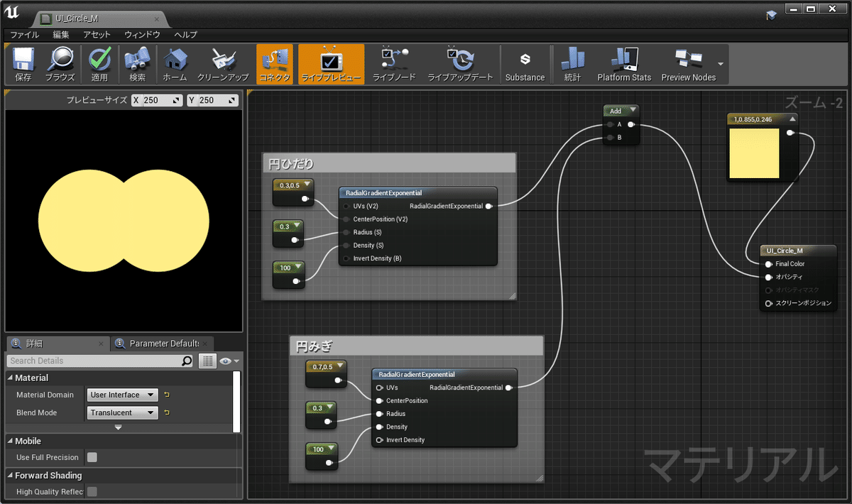The width and height of the screenshot is (852, 504).
Task: Open the File (ファイル) menu
Action: coord(24,34)
